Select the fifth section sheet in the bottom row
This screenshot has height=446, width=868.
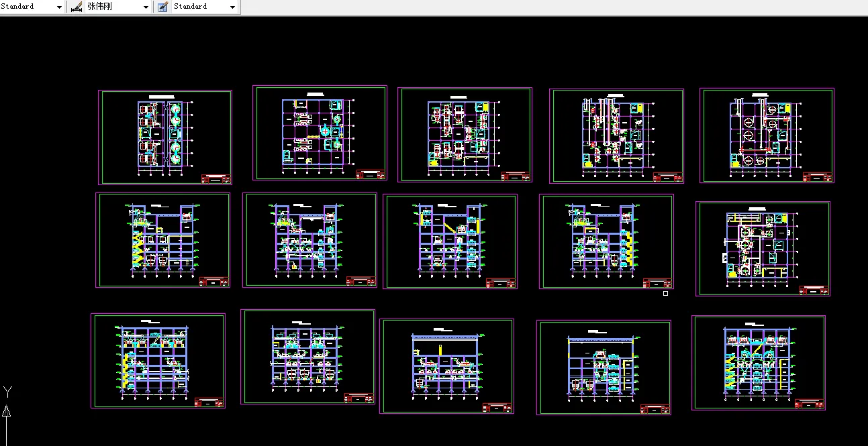tap(759, 363)
